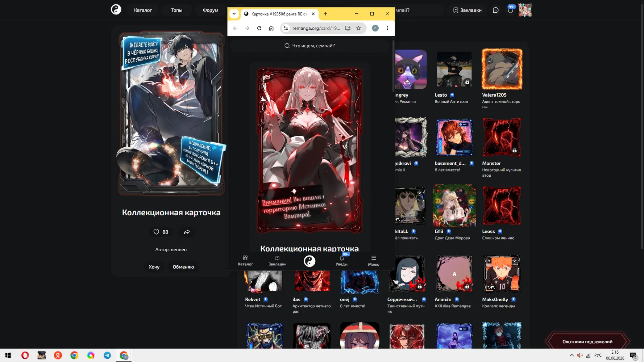Open Monster user profile

pos(491,163)
